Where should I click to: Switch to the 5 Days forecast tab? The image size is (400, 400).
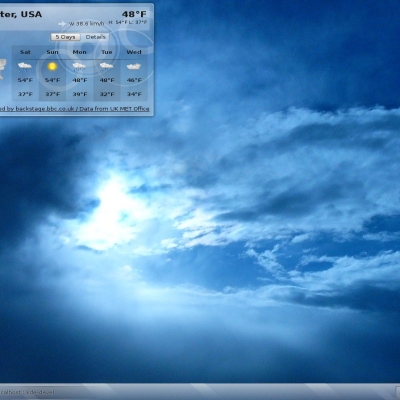[65, 37]
